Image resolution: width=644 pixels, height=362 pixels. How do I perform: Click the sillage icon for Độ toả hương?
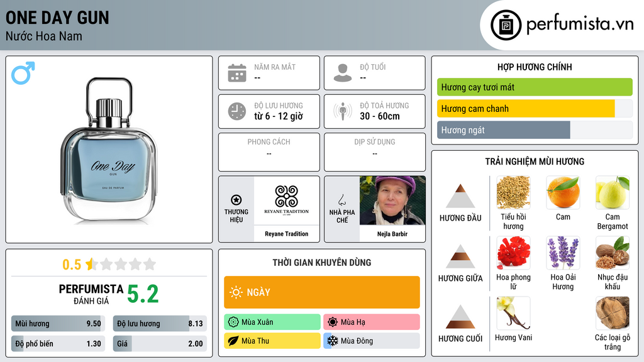click(343, 111)
